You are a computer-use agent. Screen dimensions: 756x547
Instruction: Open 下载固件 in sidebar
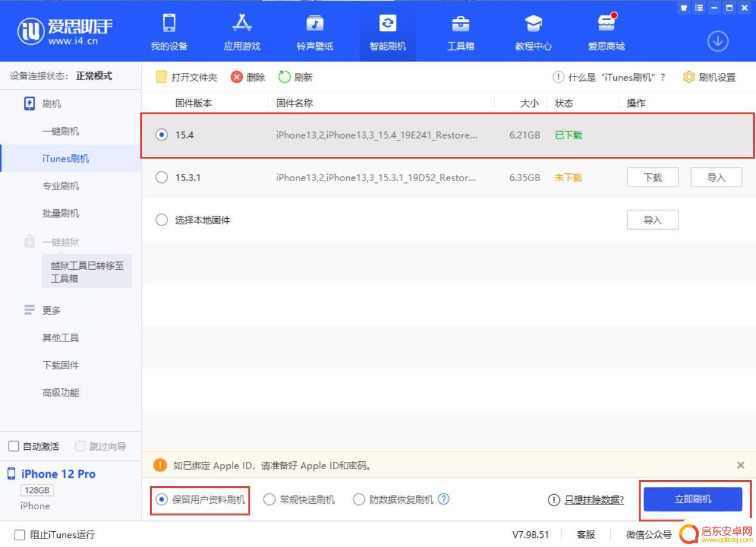(61, 365)
